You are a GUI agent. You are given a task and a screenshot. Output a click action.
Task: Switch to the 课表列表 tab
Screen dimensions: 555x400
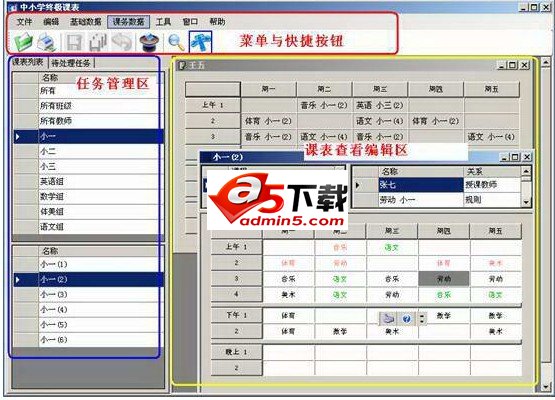28,62
